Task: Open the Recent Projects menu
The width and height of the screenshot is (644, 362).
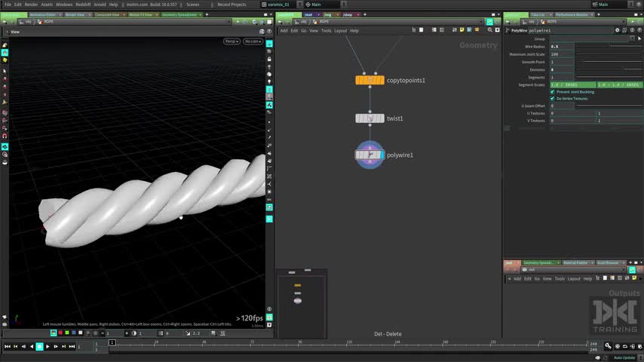Action: coord(232,5)
